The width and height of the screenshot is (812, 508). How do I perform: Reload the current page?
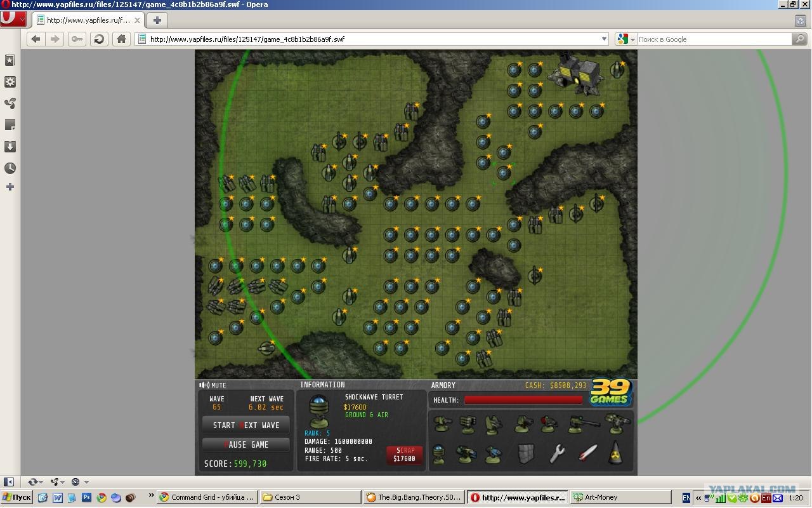(x=99, y=39)
